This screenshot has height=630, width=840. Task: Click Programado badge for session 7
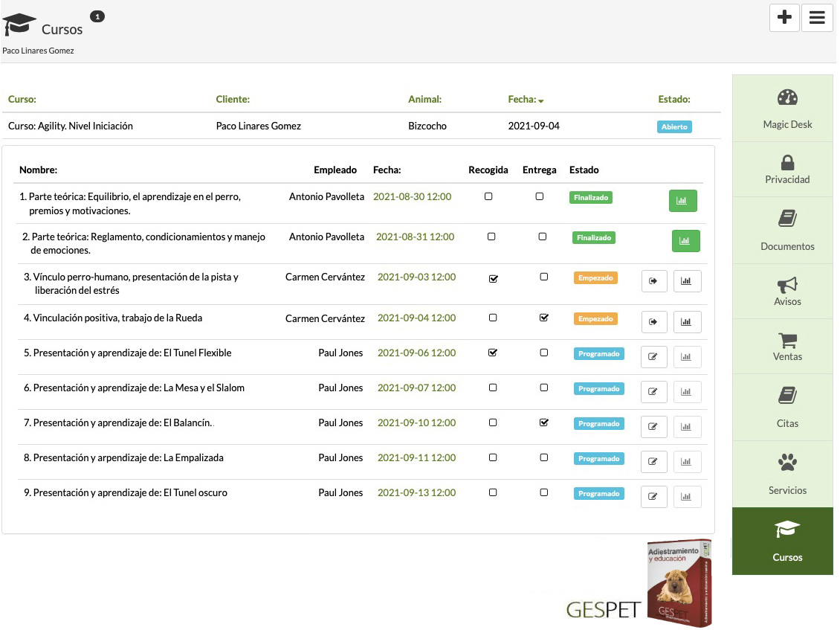(x=598, y=424)
